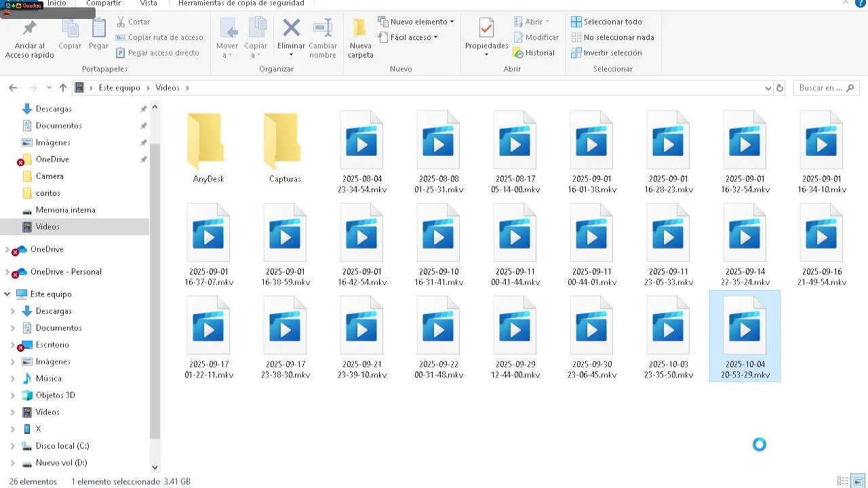Image resolution: width=868 pixels, height=488 pixels.
Task: Expand Disco local (C:) node
Action: pos(12,446)
